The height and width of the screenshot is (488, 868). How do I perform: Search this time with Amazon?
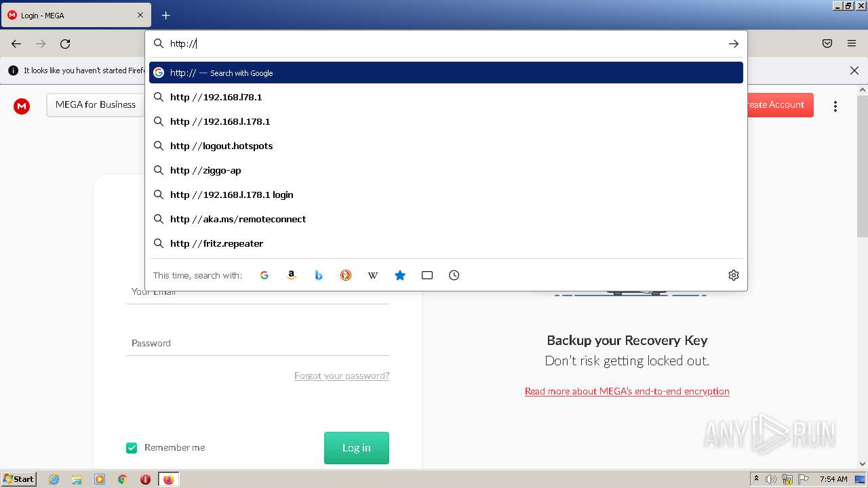pyautogui.click(x=292, y=275)
